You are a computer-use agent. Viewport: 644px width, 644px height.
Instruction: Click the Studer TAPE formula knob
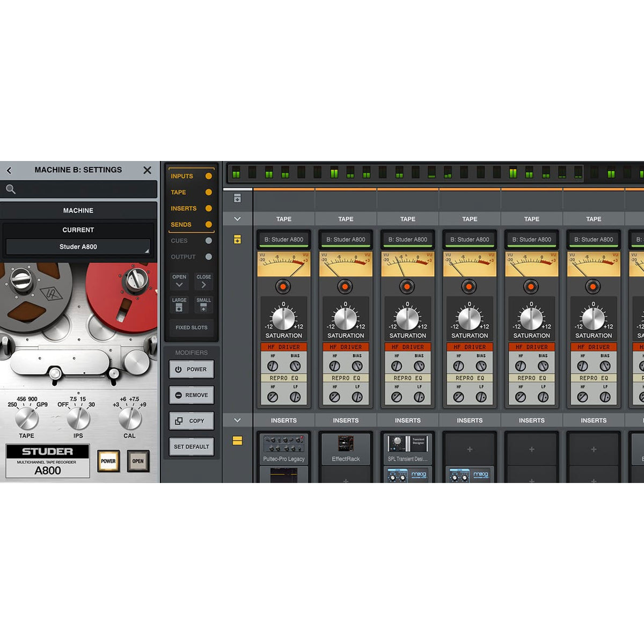click(26, 418)
